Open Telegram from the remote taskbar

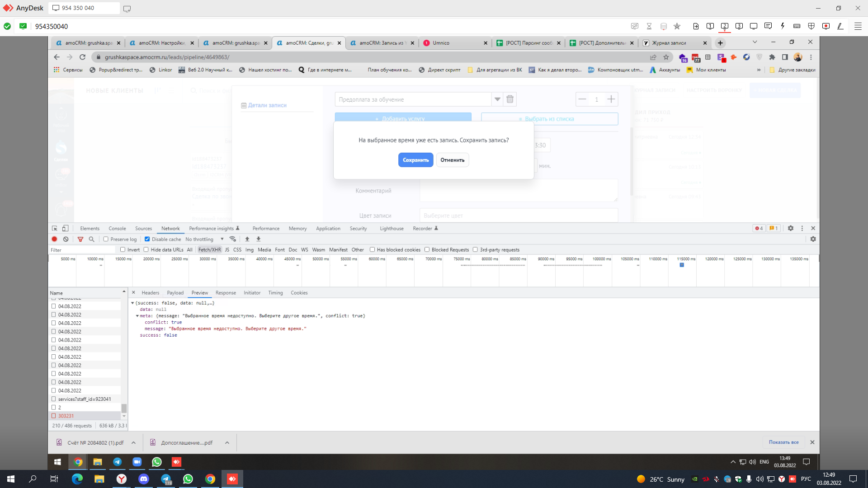[118, 462]
